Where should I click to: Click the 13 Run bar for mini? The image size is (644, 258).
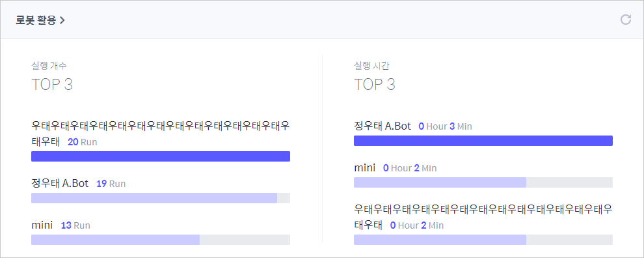tap(161, 240)
